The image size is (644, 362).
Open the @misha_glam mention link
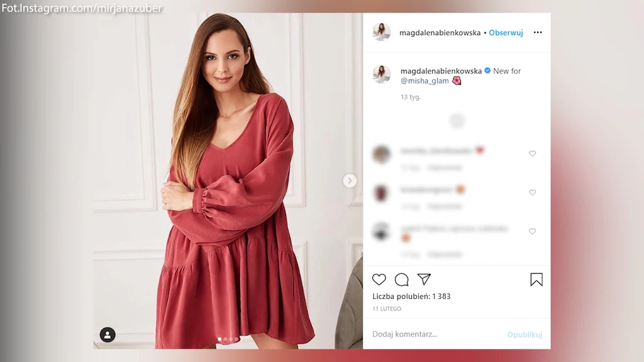click(425, 81)
